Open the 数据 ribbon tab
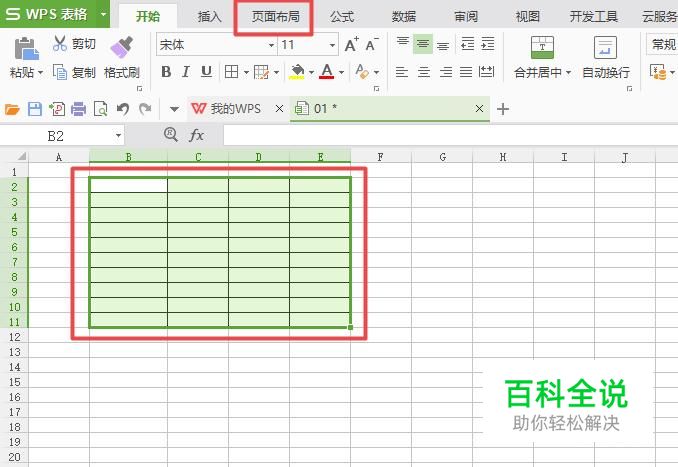 coord(403,16)
